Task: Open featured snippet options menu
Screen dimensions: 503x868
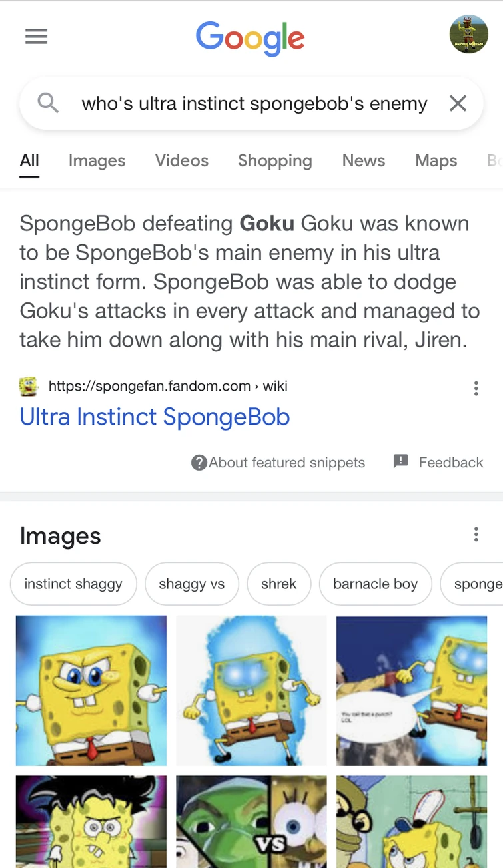Action: coord(476,389)
